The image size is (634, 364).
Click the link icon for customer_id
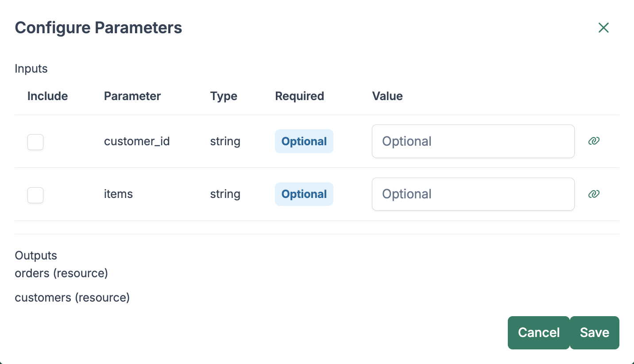point(594,141)
